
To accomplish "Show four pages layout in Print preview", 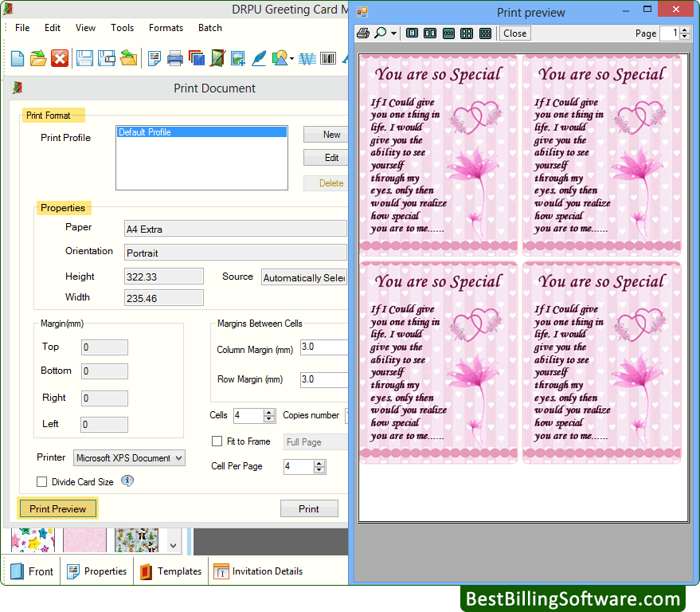I will click(x=467, y=33).
